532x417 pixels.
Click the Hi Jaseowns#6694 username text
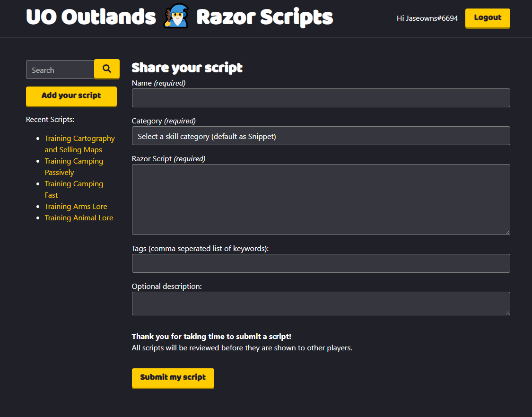(427, 18)
